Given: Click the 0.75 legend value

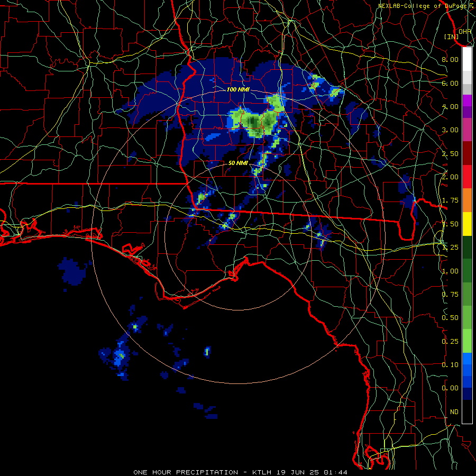Looking at the screenshot, I should 450,295.
